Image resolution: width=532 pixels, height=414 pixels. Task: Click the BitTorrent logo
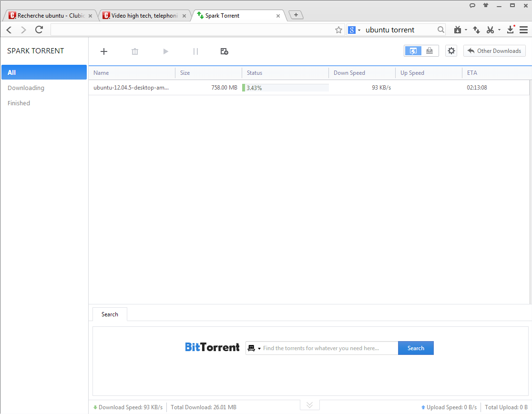click(212, 347)
